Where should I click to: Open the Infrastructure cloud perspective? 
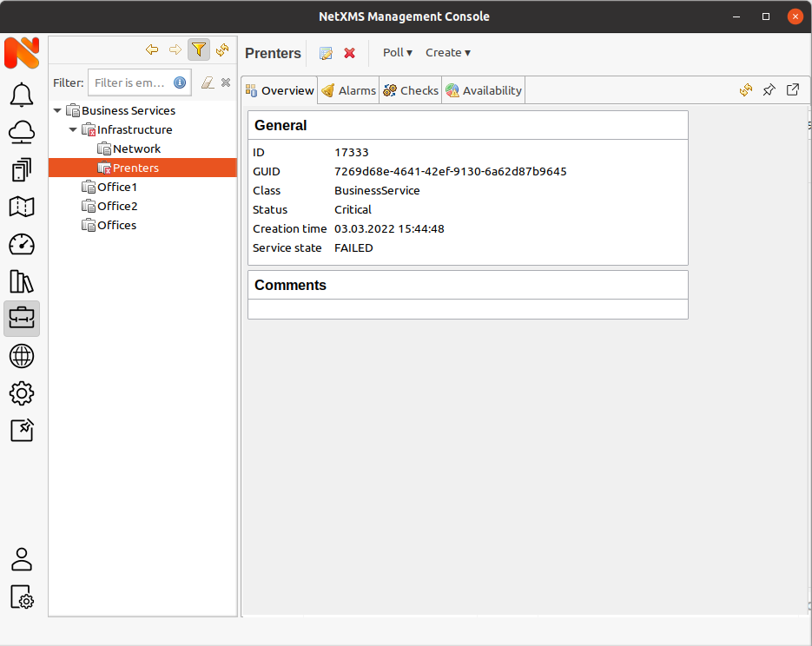(x=22, y=132)
